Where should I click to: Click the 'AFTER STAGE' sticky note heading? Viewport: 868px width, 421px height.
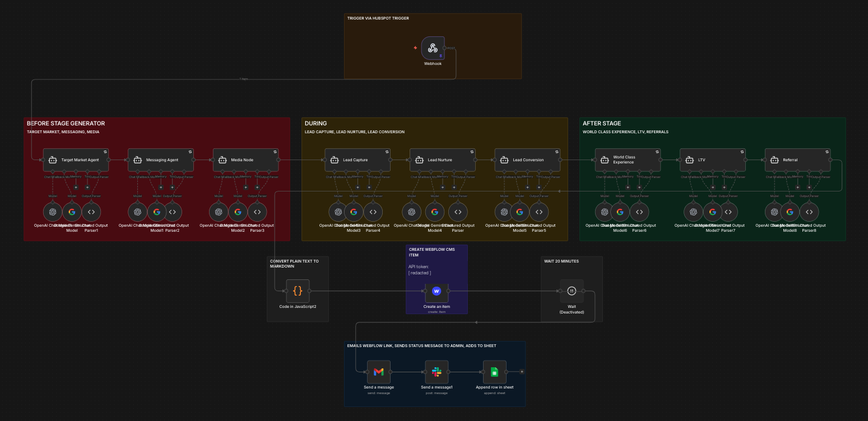(x=602, y=124)
